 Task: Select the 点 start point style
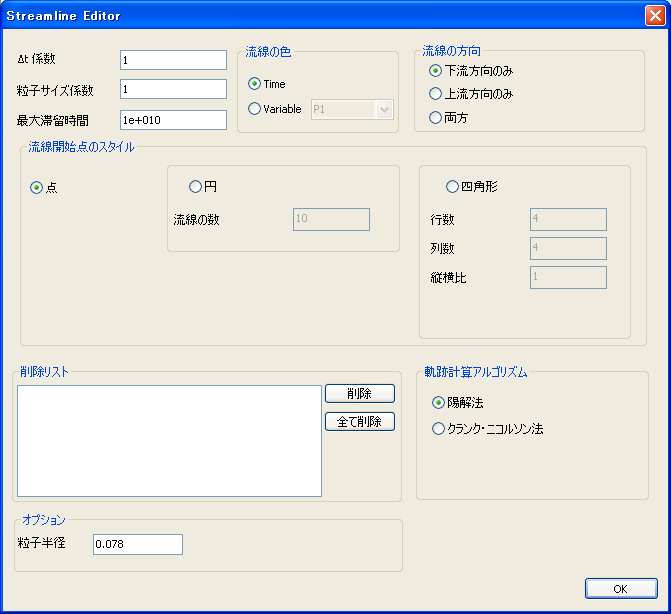click(37, 187)
